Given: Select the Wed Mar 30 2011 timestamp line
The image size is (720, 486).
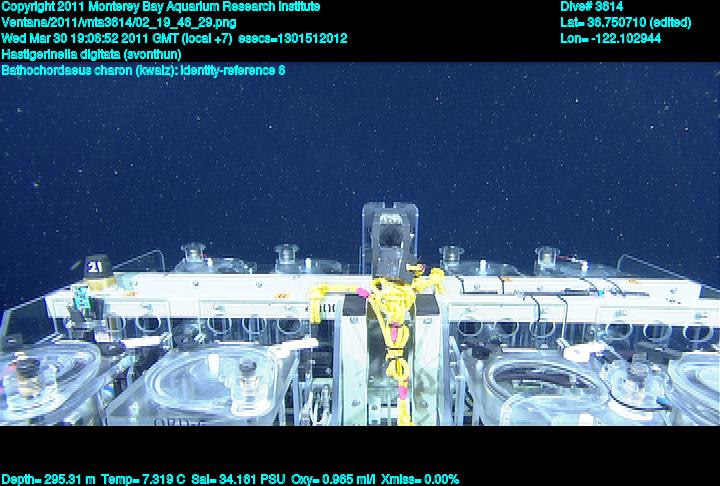Looking at the screenshot, I should (175, 39).
